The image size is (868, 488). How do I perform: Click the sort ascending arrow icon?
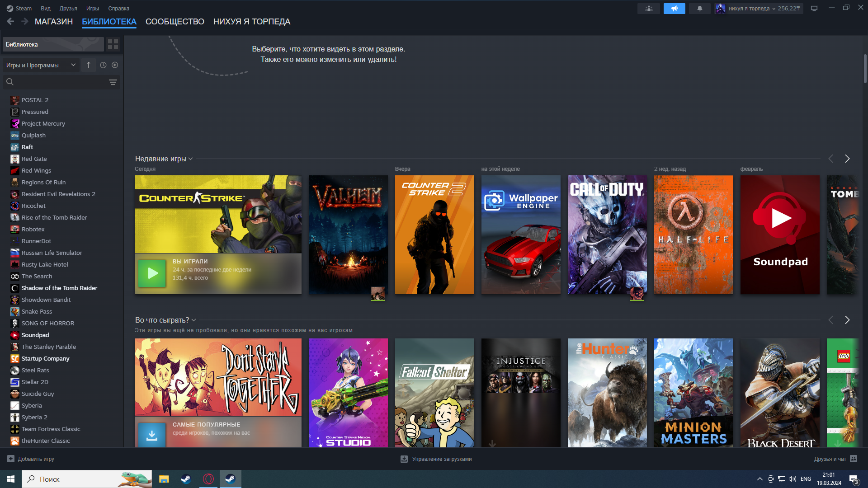(x=89, y=65)
